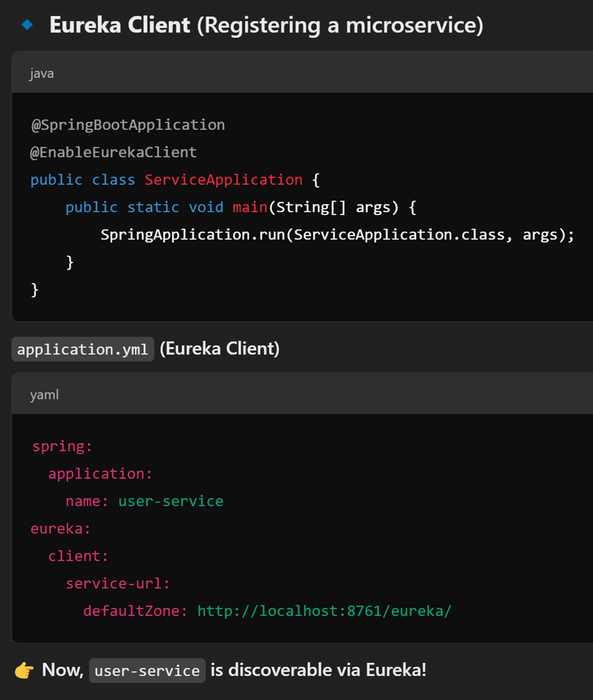Click the 'public class' keywords
593x700 pixels.
(83, 180)
